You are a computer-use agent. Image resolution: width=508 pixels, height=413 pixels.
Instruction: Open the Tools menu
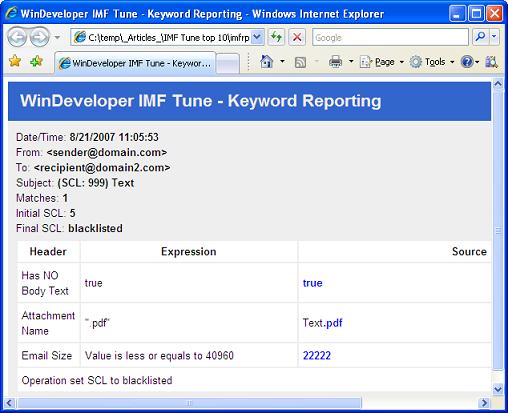(432, 62)
